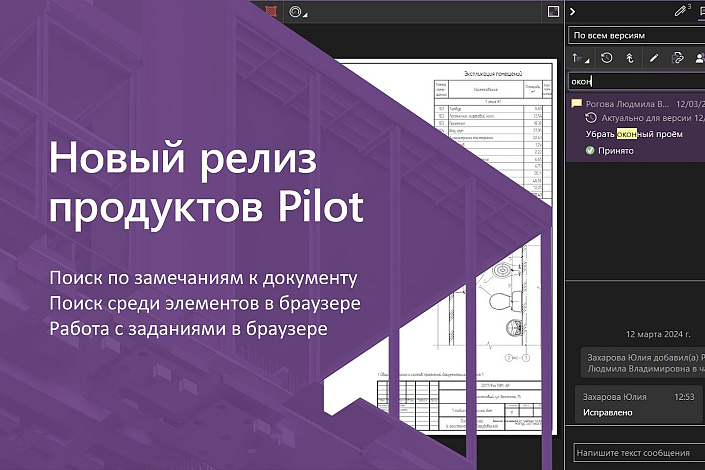This screenshot has height=470, width=705.
Task: Click the version history clock icon
Action: (606, 58)
